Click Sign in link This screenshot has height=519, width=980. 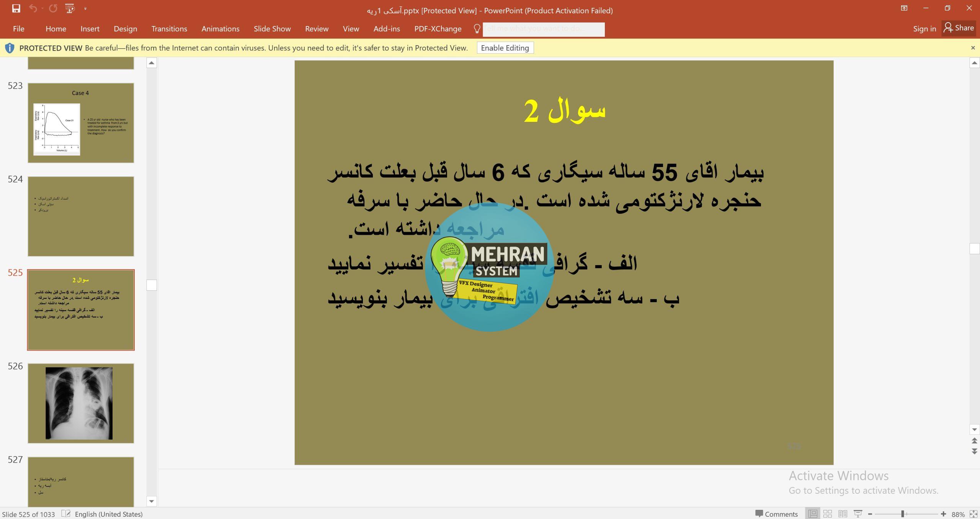pyautogui.click(x=924, y=29)
